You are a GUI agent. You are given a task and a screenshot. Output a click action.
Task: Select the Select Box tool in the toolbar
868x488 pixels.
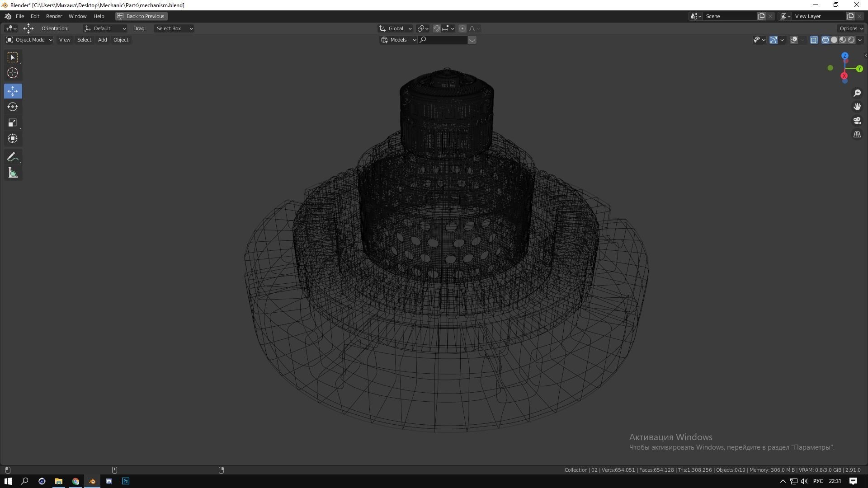pyautogui.click(x=13, y=57)
